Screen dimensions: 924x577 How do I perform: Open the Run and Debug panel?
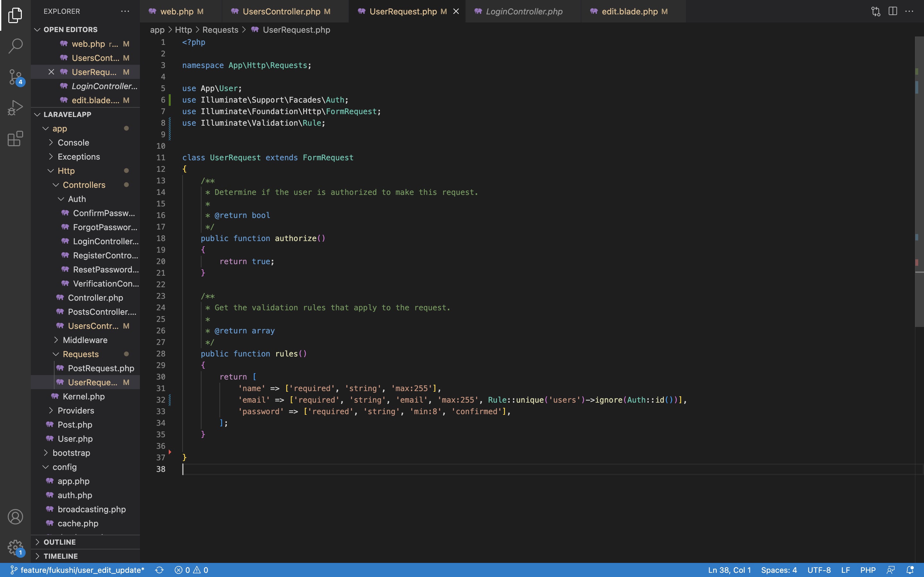tap(15, 107)
